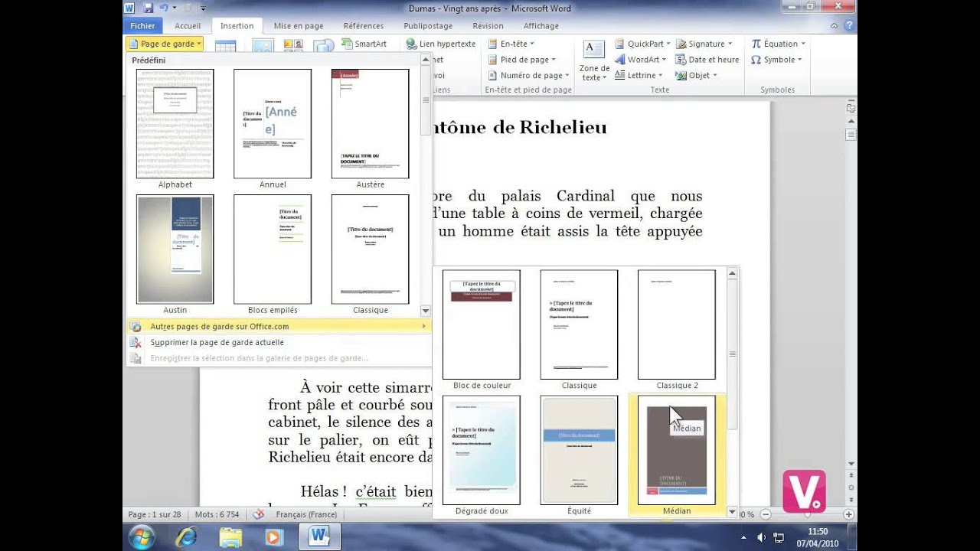Screen dimensions: 980x551
Task: Open the Équation dropdown
Action: click(x=778, y=44)
